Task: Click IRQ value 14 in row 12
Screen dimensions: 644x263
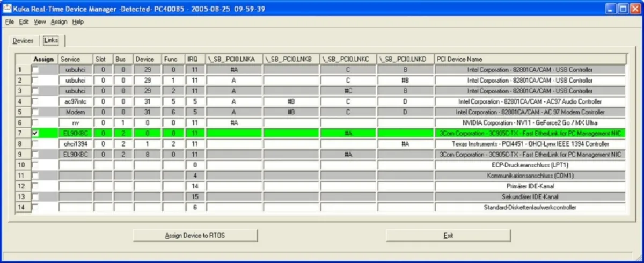Action: tap(195, 186)
